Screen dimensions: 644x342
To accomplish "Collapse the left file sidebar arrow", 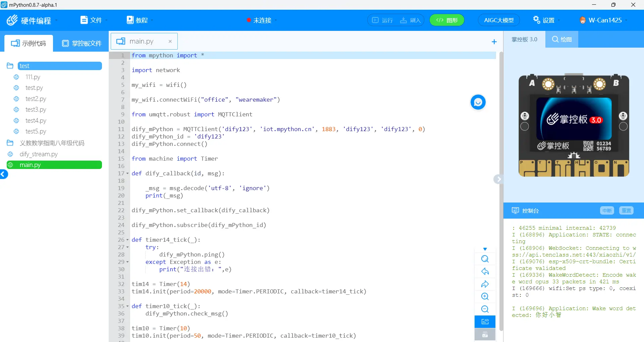I will point(4,174).
